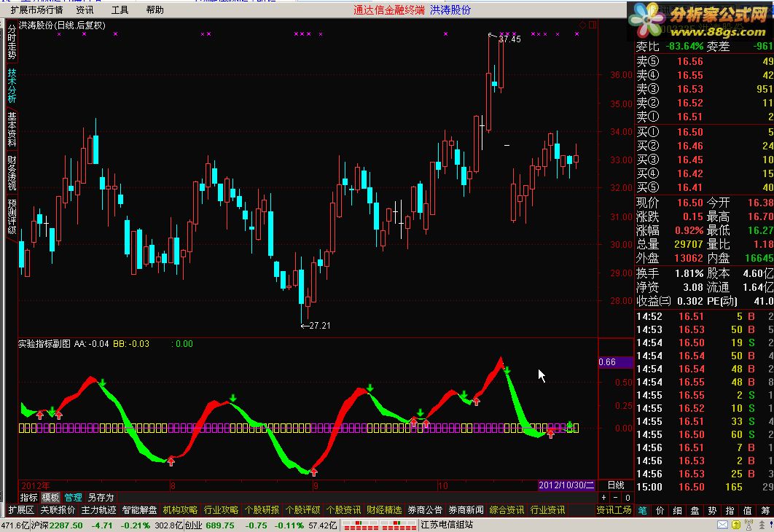Open the 财务透视 side tab

point(12,173)
